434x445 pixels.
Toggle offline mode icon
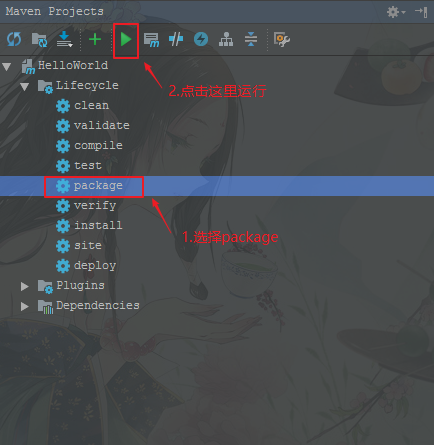point(176,39)
